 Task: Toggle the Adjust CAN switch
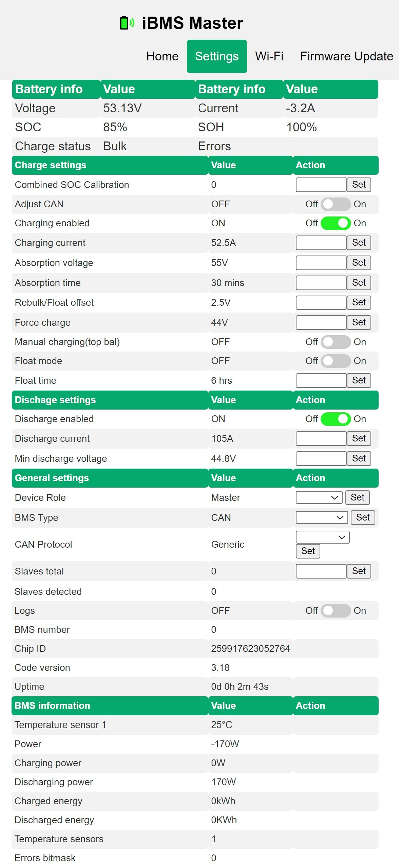click(335, 204)
